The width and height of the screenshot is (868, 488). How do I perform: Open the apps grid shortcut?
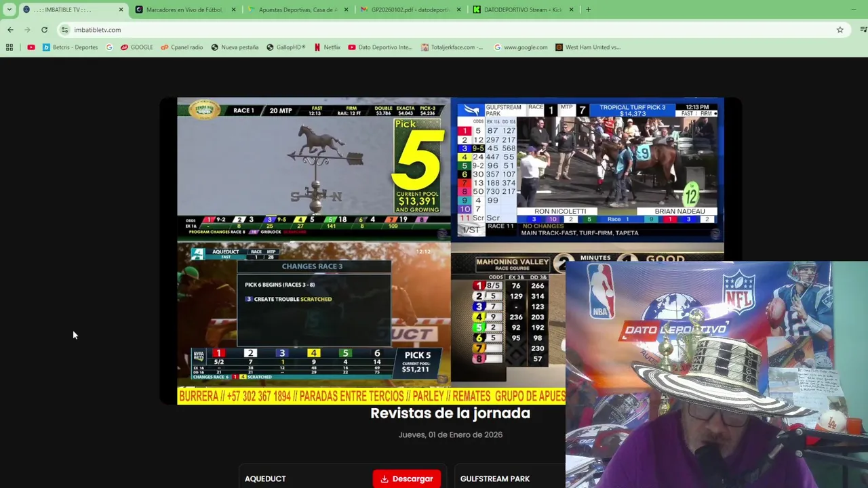click(x=9, y=47)
